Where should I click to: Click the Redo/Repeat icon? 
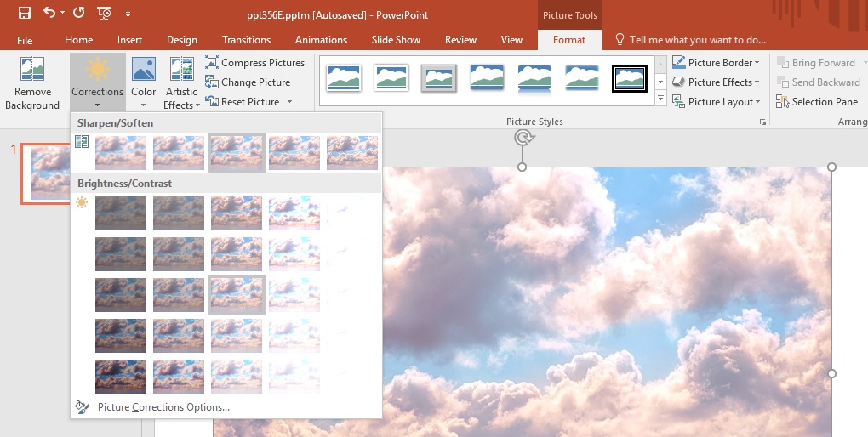78,13
